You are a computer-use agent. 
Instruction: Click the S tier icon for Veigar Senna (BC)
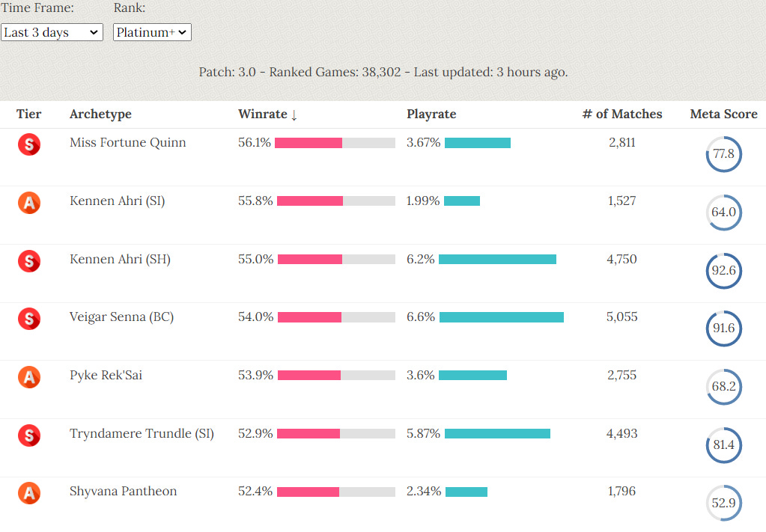[29, 319]
